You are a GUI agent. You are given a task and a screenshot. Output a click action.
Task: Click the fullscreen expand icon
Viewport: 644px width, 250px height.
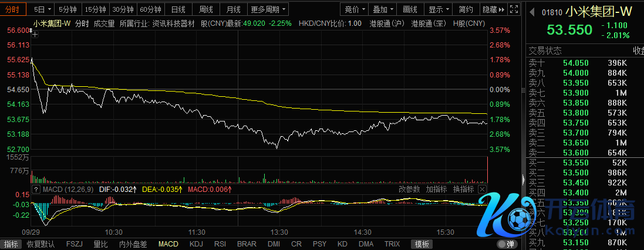[514, 9]
